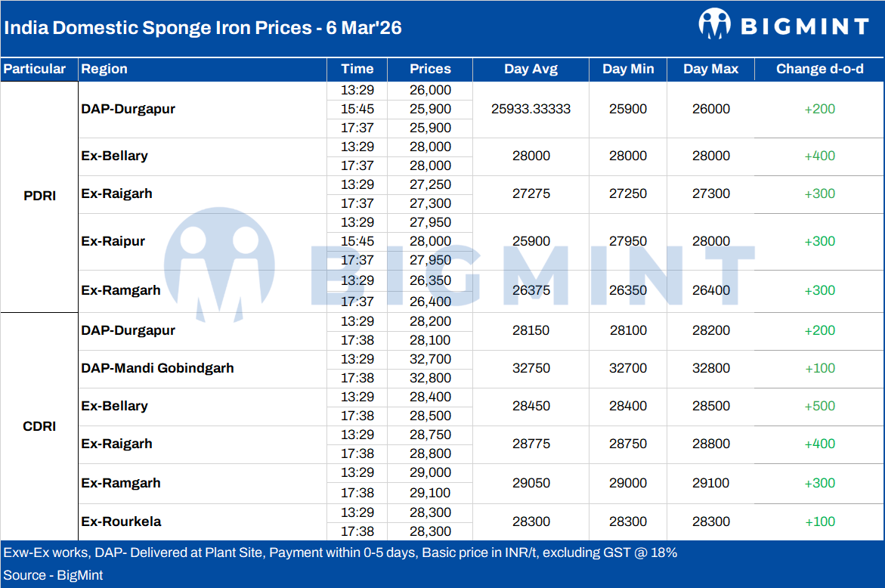Select the Region column header

coord(104,69)
